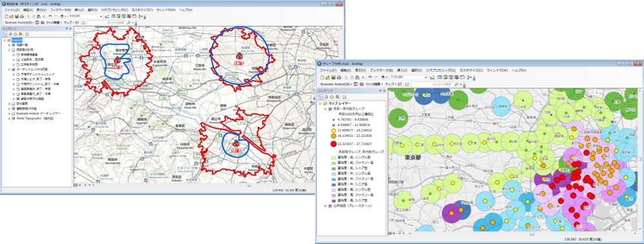644x244 pixels.
Task: Open the カスタマイズ(C) menu in the right window
Action: pyautogui.click(x=471, y=70)
